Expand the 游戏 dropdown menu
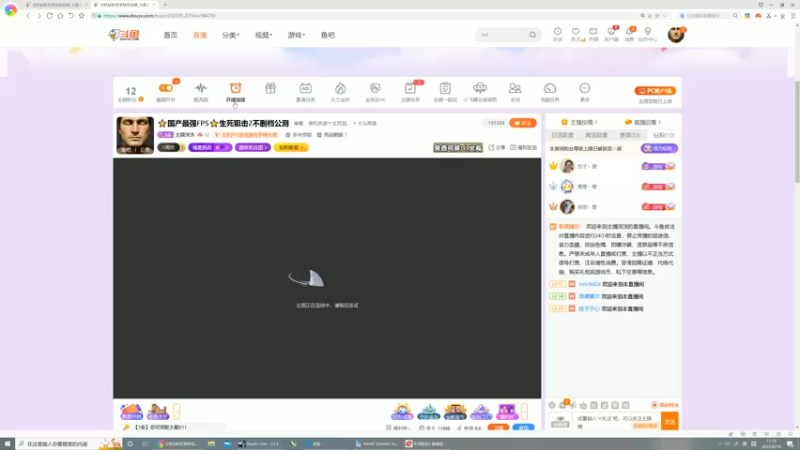Image resolution: width=800 pixels, height=450 pixels. [x=296, y=35]
